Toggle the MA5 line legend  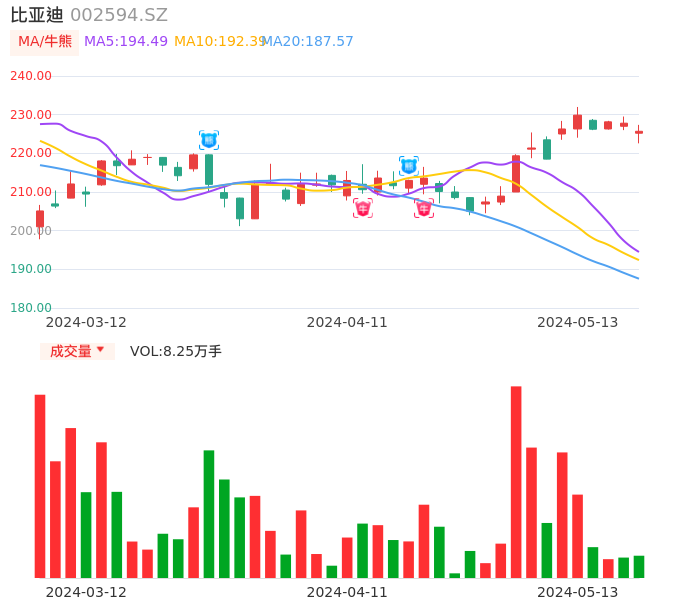point(126,42)
